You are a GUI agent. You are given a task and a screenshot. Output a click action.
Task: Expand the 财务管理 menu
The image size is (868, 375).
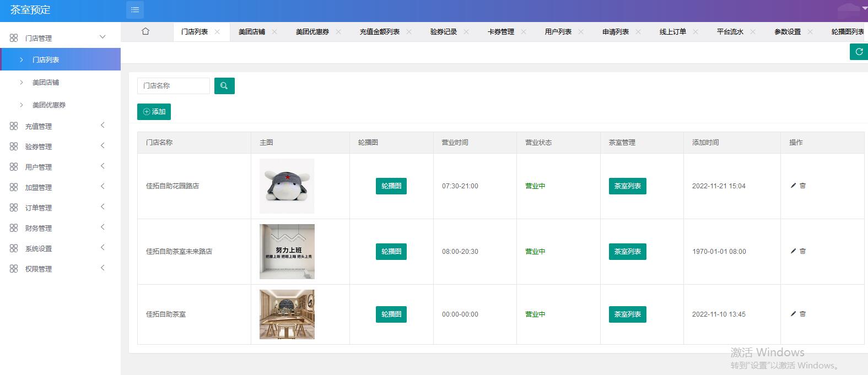103,227
